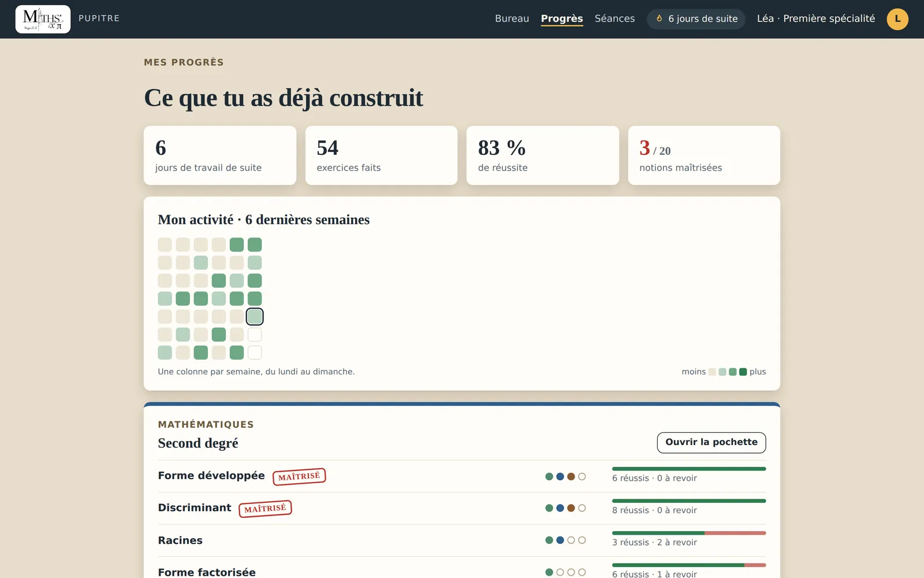Screen dimensions: 924x578
Task: Click the progress bar for Forme développée
Action: (689, 469)
